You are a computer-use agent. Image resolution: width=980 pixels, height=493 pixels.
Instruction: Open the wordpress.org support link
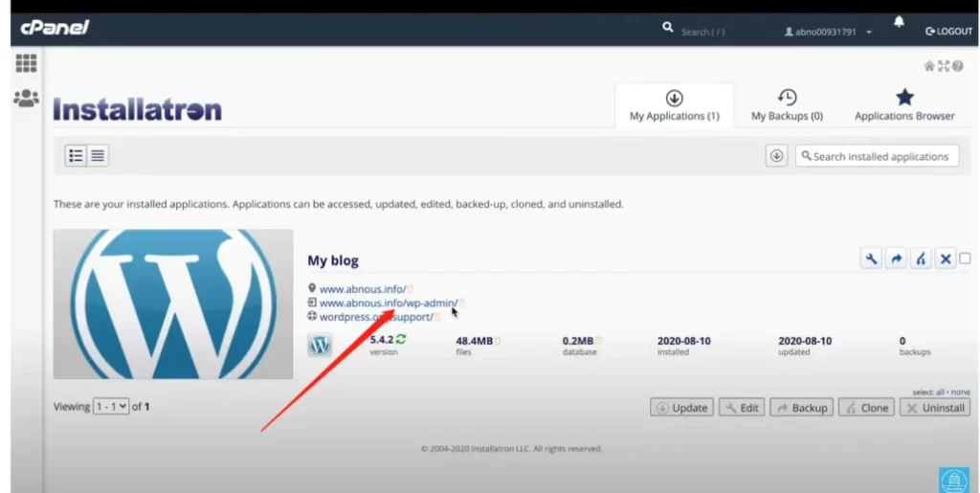click(376, 317)
